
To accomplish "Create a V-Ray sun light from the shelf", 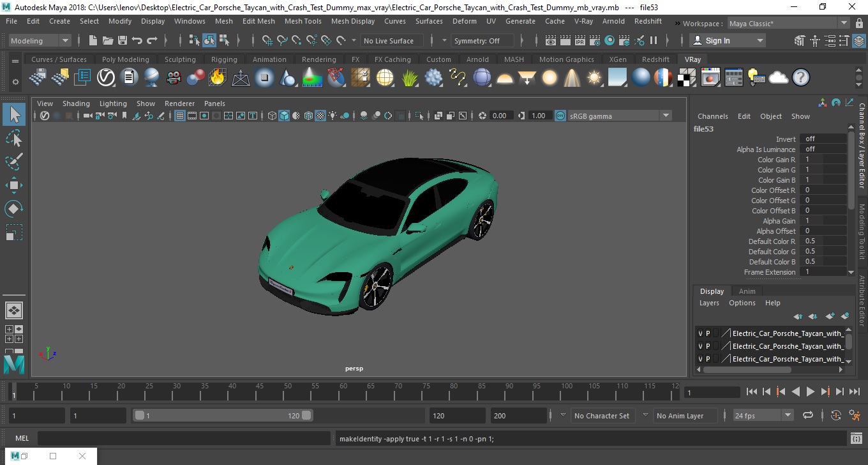I will pyautogui.click(x=594, y=78).
